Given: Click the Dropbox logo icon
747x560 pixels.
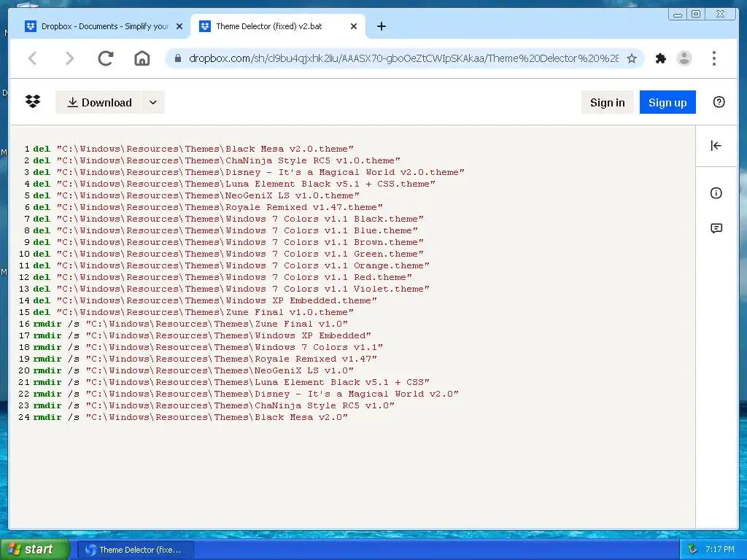Looking at the screenshot, I should pyautogui.click(x=33, y=101).
